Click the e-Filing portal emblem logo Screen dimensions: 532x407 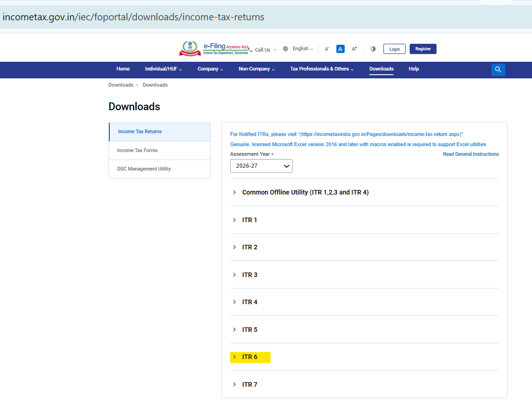coord(190,48)
